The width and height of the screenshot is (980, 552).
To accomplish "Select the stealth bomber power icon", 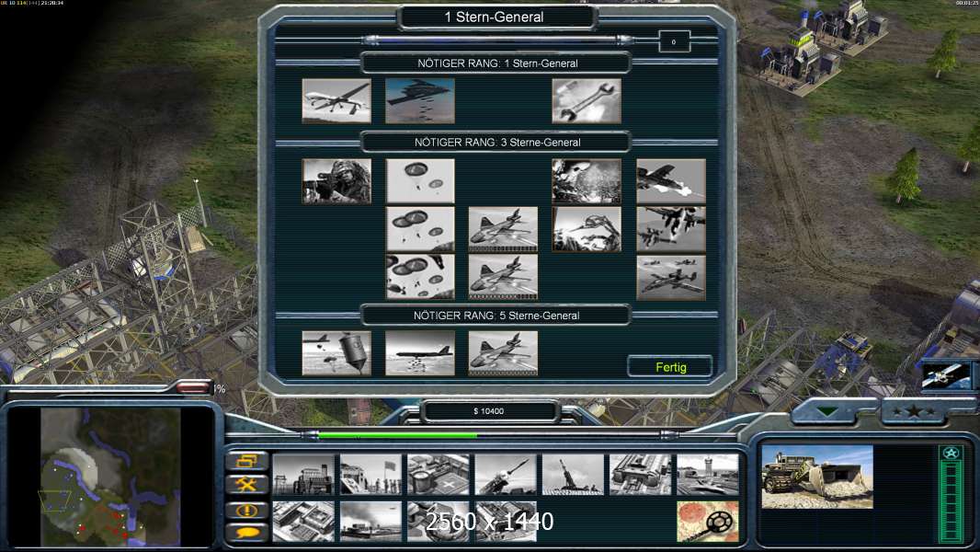I will coord(420,100).
